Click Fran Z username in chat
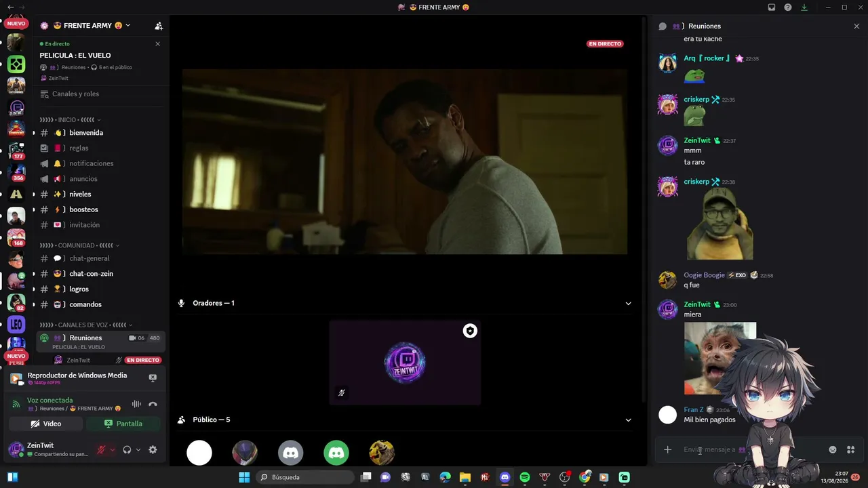868x488 pixels. coord(693,410)
